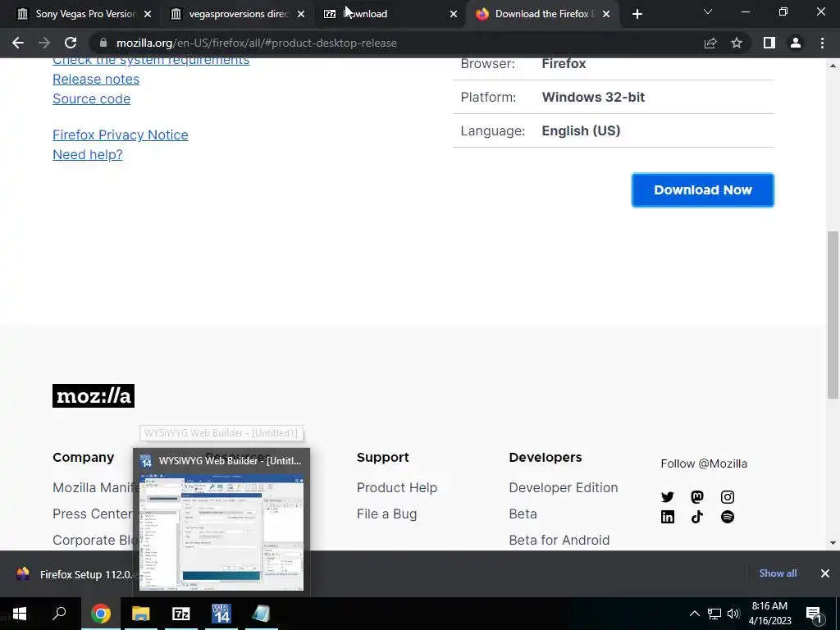Click the WYSIWYG Web Builder preview thumbnail
Screen dimensions: 840x630
pos(221,533)
